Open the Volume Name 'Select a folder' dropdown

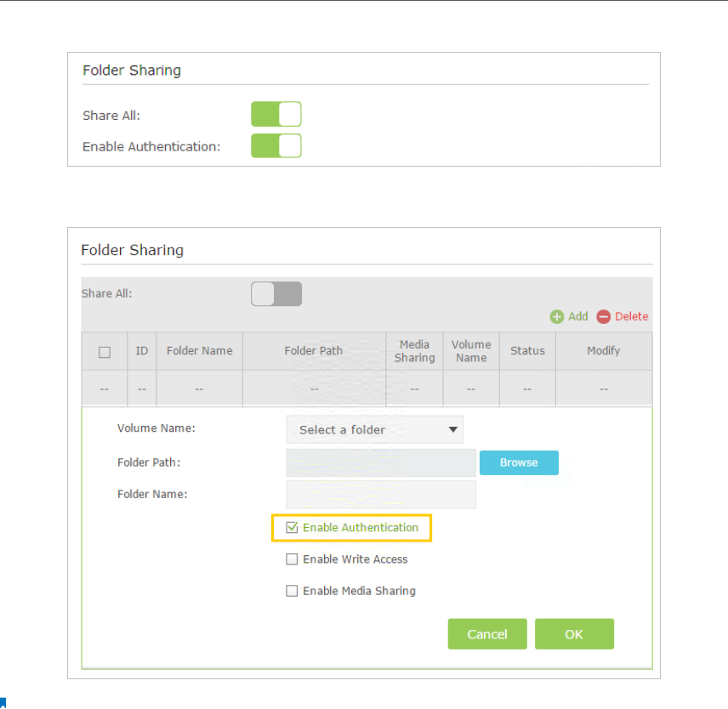[x=374, y=430]
